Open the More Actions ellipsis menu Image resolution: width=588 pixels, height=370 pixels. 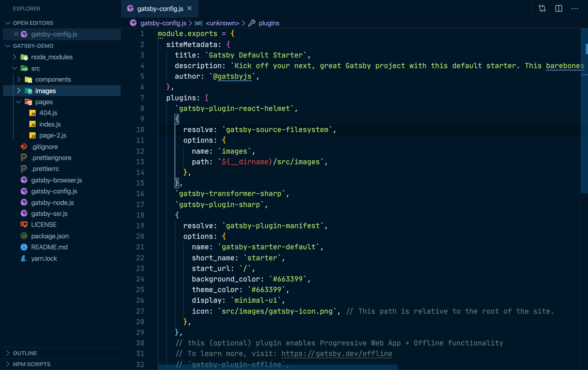coord(575,8)
